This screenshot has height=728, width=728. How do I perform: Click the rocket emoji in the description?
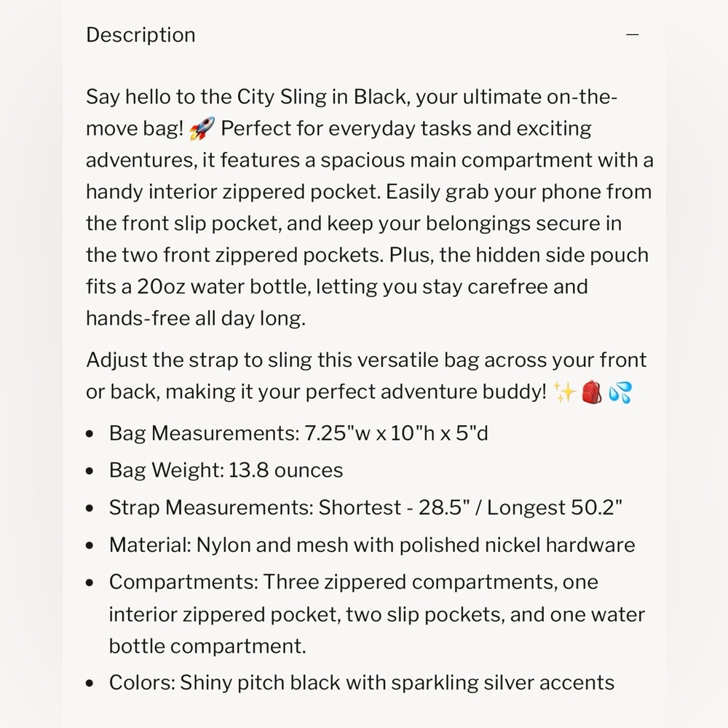coord(202,129)
